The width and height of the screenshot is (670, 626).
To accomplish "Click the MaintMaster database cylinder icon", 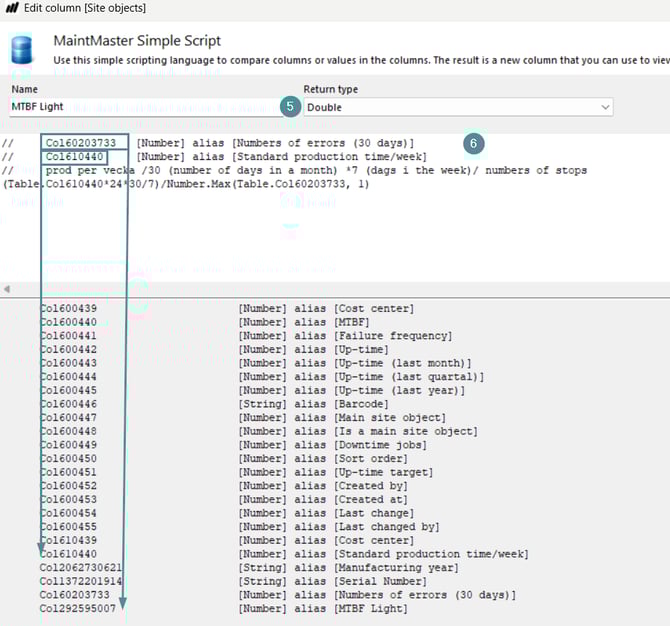I will click(x=22, y=50).
